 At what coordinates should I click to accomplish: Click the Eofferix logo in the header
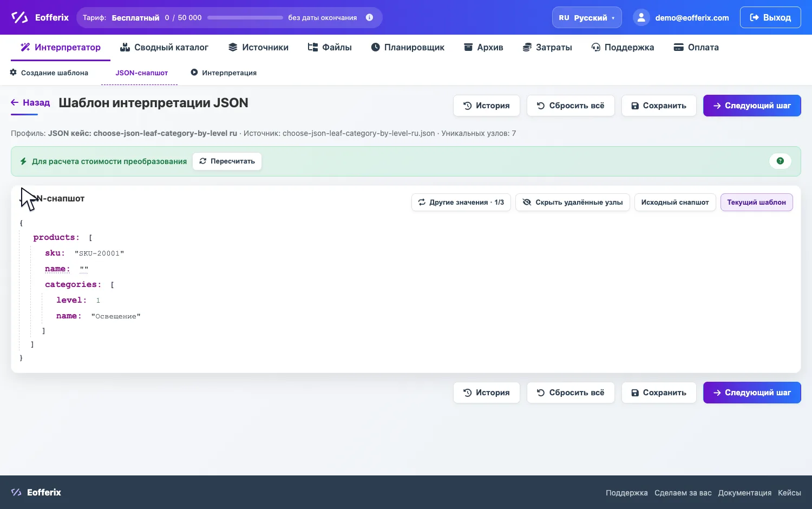pyautogui.click(x=40, y=17)
